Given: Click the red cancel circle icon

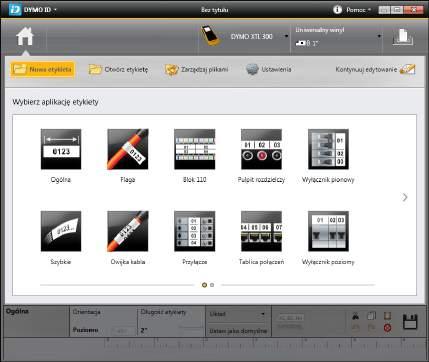Looking at the screenshot, I should [387, 328].
